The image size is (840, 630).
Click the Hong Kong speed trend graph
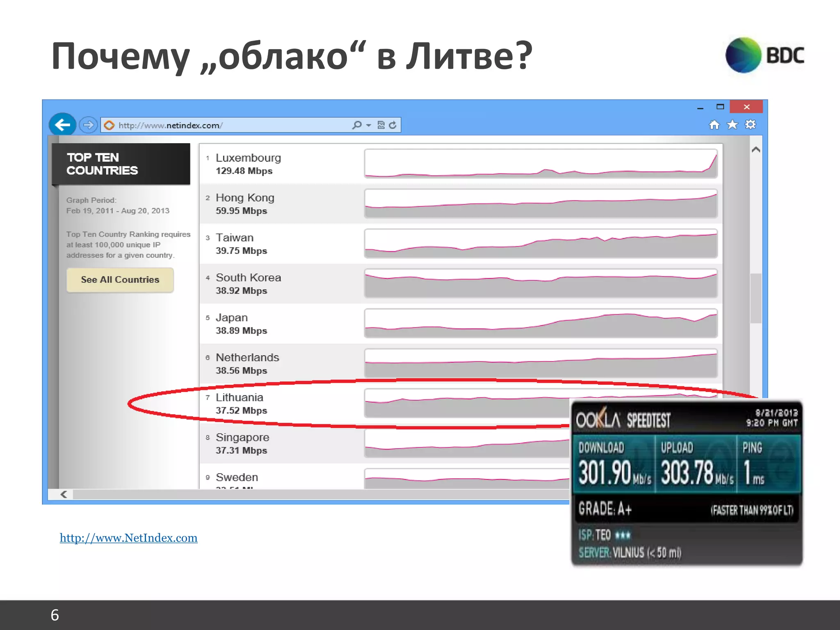[x=541, y=203]
